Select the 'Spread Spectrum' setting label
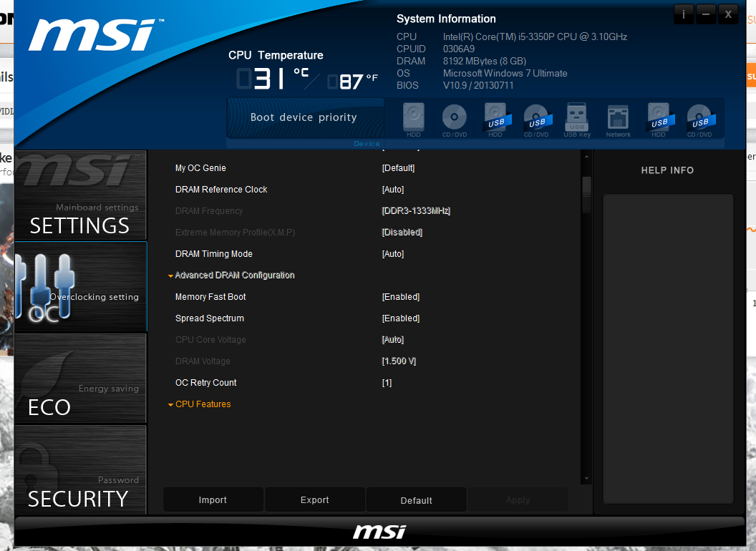Screen dimensions: 756x551 [x=210, y=318]
